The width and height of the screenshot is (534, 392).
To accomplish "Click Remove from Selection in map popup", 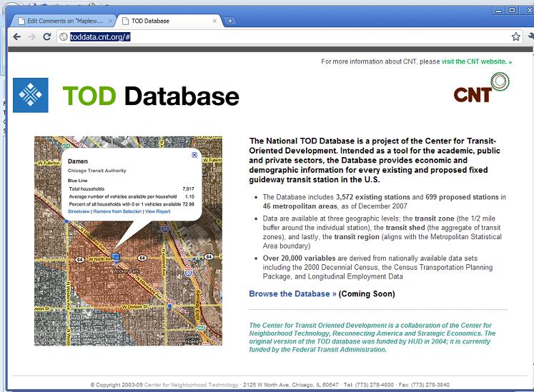I will (x=117, y=211).
